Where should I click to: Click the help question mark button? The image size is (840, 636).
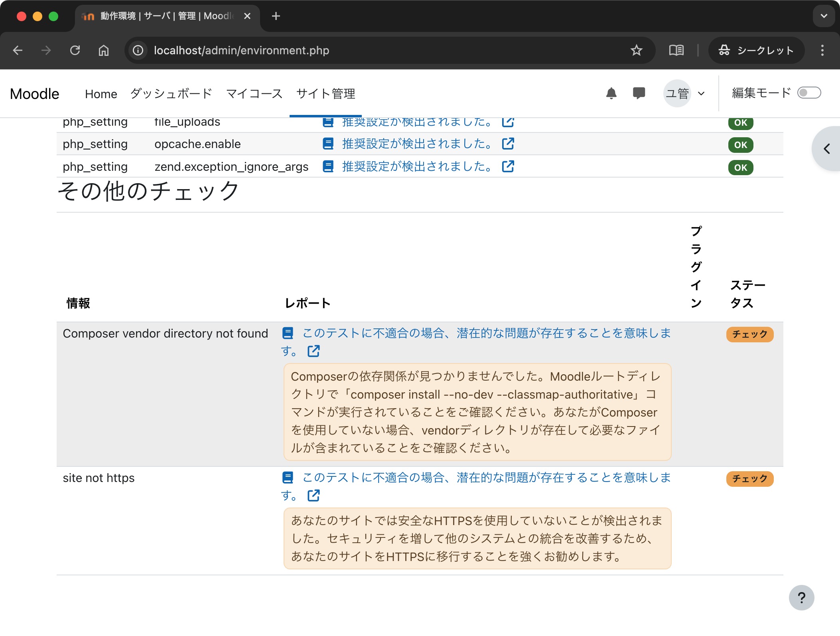[x=801, y=597]
